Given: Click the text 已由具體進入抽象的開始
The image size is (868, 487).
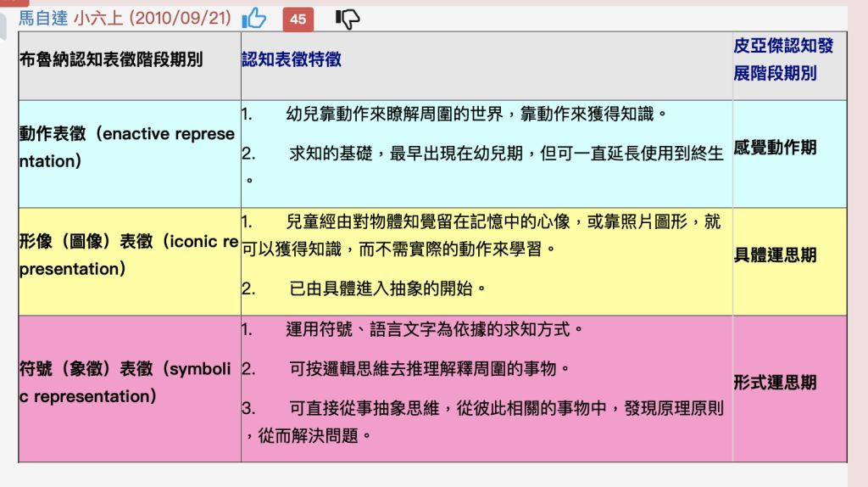Looking at the screenshot, I should [388, 288].
